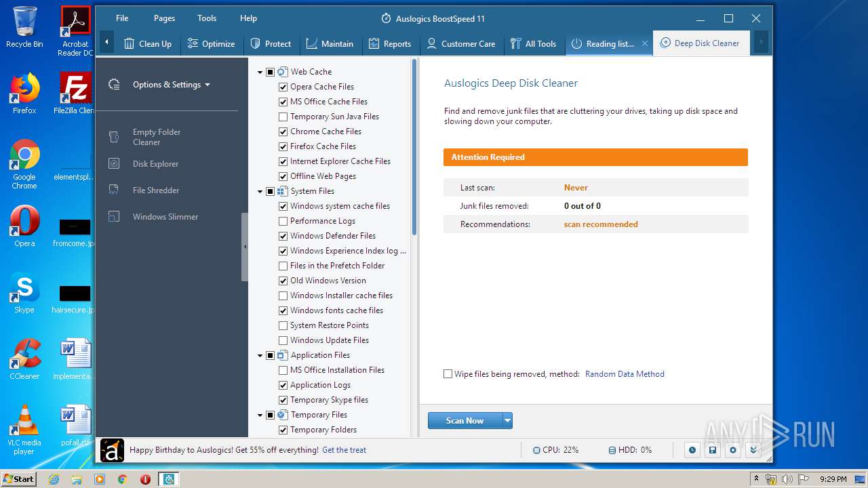Click the taskbar clock showing 9:29 PM
Screen dimensions: 868x488
pos(833,479)
